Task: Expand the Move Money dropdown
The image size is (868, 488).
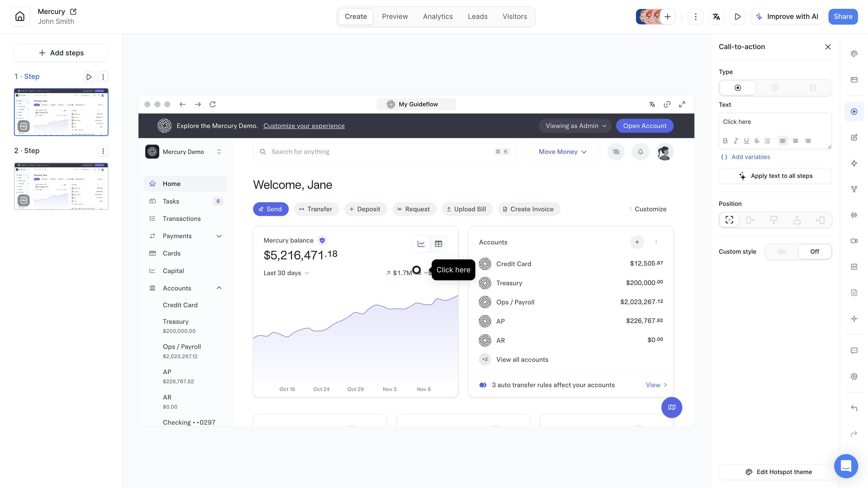Action: (x=562, y=152)
